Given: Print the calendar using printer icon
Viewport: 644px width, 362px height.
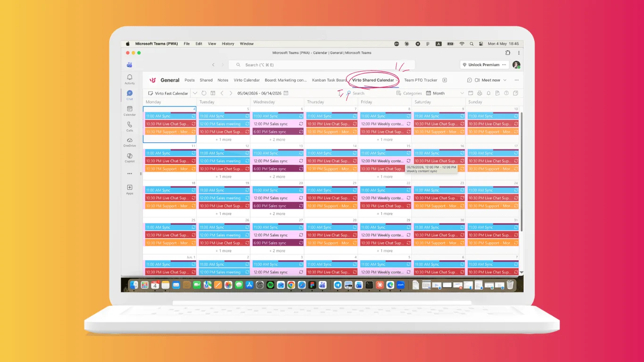Looking at the screenshot, I should [479, 93].
